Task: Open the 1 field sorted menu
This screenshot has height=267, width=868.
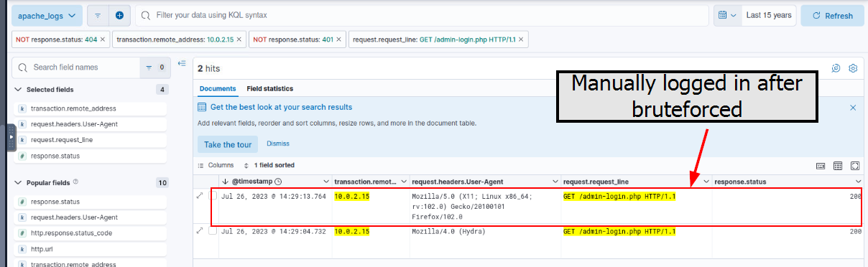Action: [x=269, y=165]
